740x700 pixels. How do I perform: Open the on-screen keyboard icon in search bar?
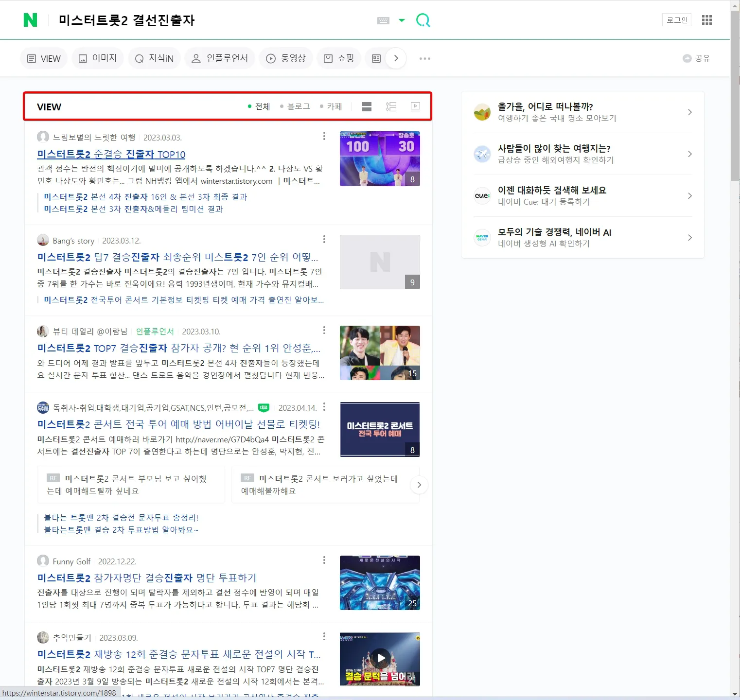[383, 20]
